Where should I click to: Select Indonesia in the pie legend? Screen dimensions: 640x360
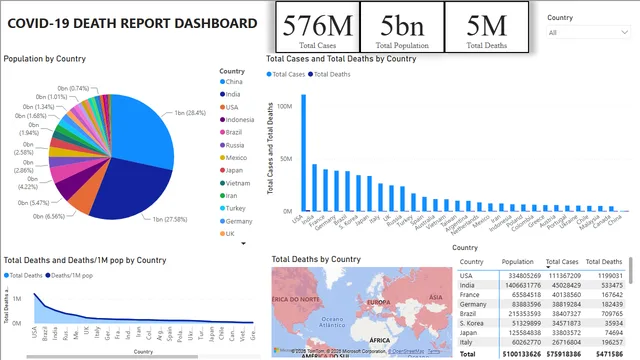tap(237, 120)
